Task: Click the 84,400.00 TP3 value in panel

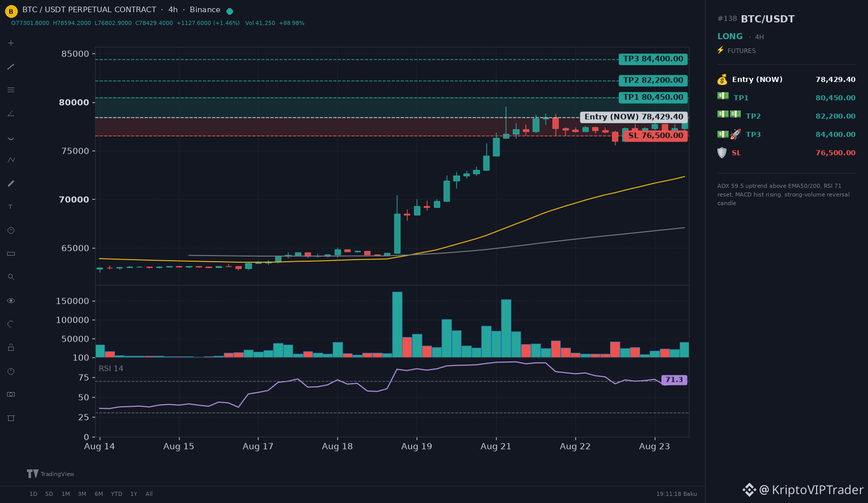Action: coord(835,134)
